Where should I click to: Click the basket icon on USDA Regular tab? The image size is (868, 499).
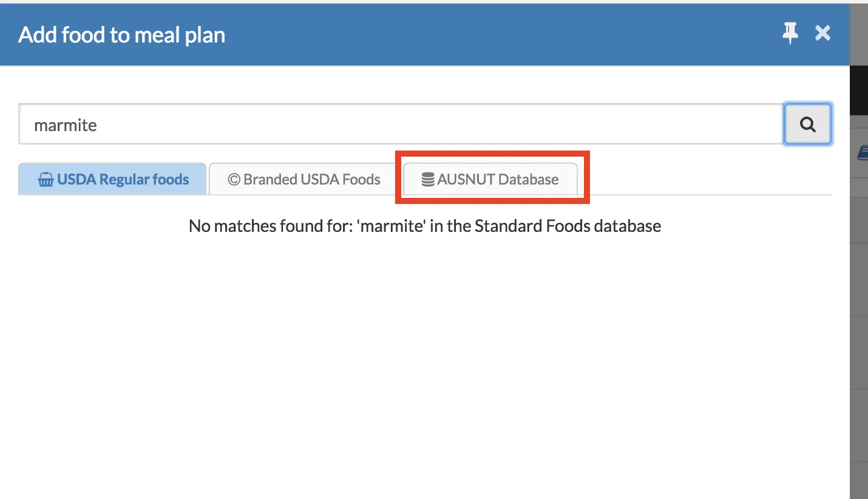pyautogui.click(x=46, y=180)
